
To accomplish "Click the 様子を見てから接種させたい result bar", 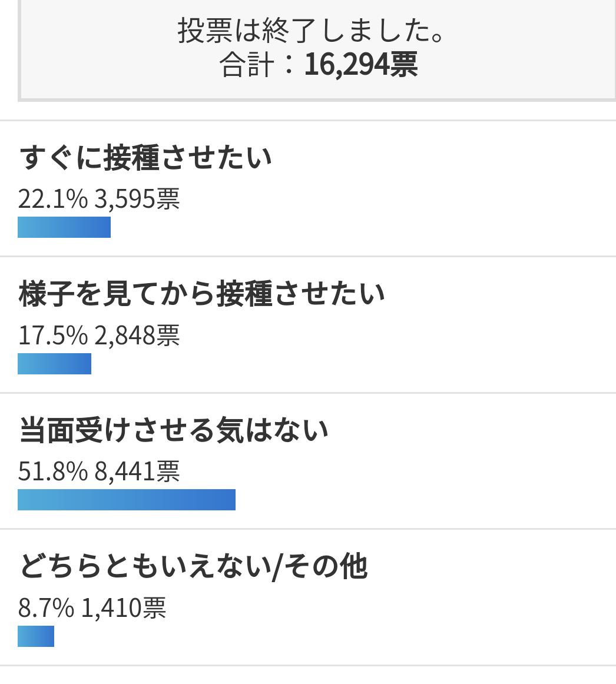I will (x=55, y=363).
